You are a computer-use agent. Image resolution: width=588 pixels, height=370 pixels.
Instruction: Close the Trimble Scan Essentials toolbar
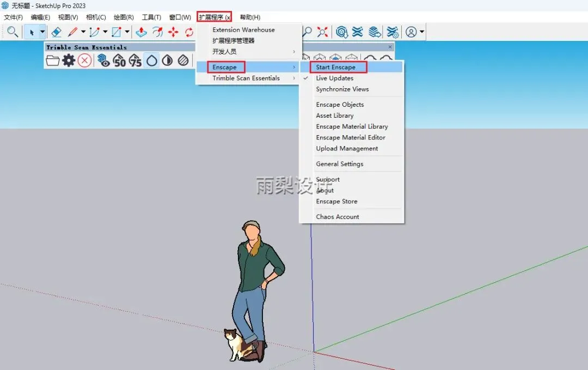pyautogui.click(x=390, y=47)
